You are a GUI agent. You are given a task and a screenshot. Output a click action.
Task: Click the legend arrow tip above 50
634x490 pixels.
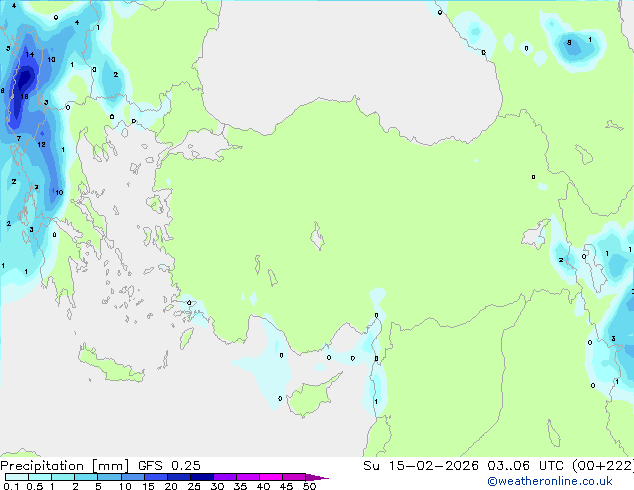tap(317, 477)
